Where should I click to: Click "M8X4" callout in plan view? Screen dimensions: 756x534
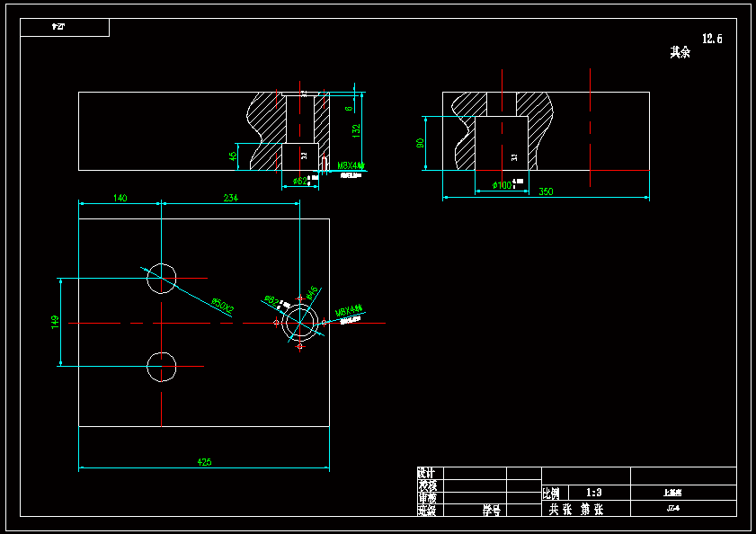coord(349,309)
